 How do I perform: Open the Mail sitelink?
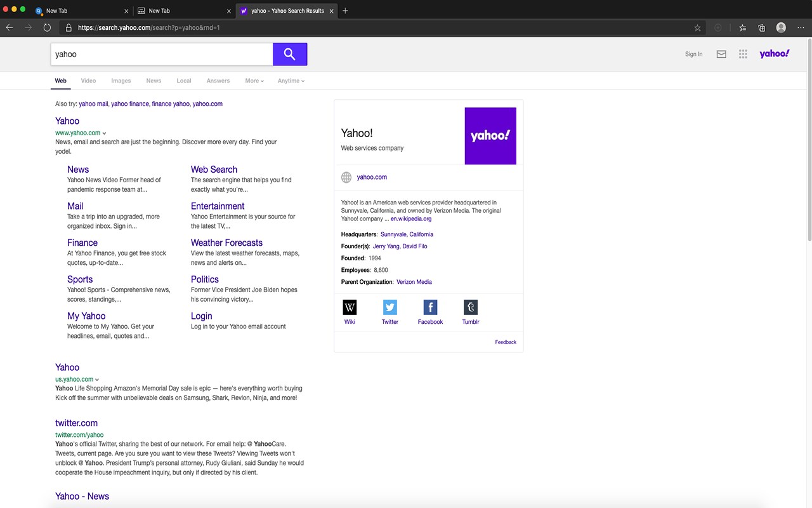pyautogui.click(x=75, y=206)
